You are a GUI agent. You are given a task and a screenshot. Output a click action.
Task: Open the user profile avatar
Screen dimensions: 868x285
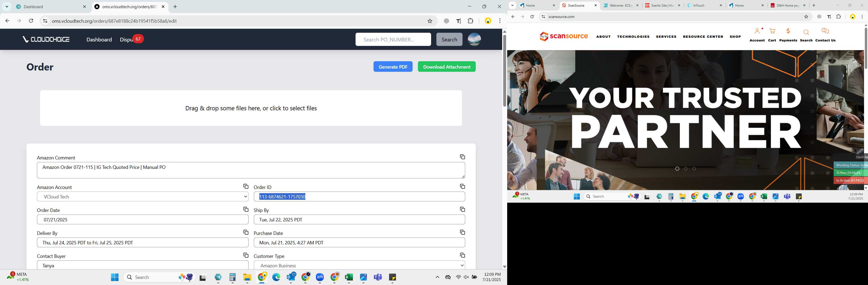click(474, 39)
